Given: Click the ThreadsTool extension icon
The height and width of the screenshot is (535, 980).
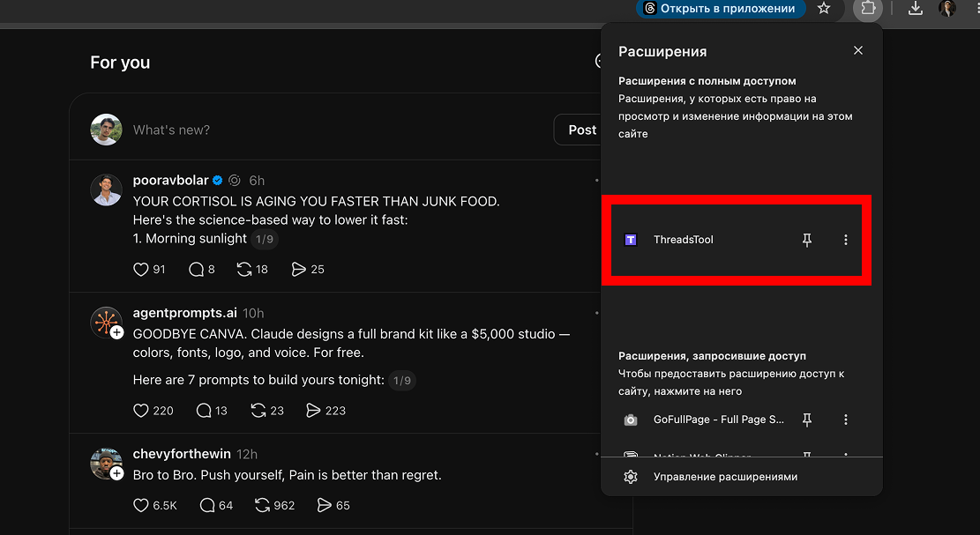Looking at the screenshot, I should (631, 240).
